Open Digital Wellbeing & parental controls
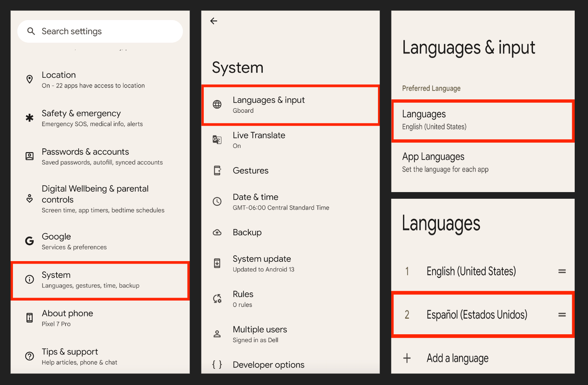Viewport: 588px width, 385px height. [x=100, y=198]
